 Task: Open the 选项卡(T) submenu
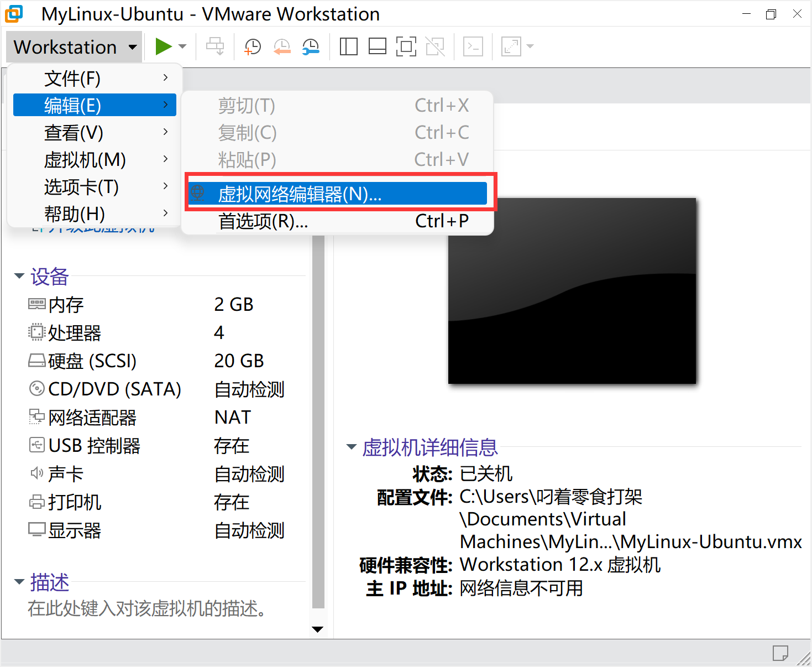95,186
